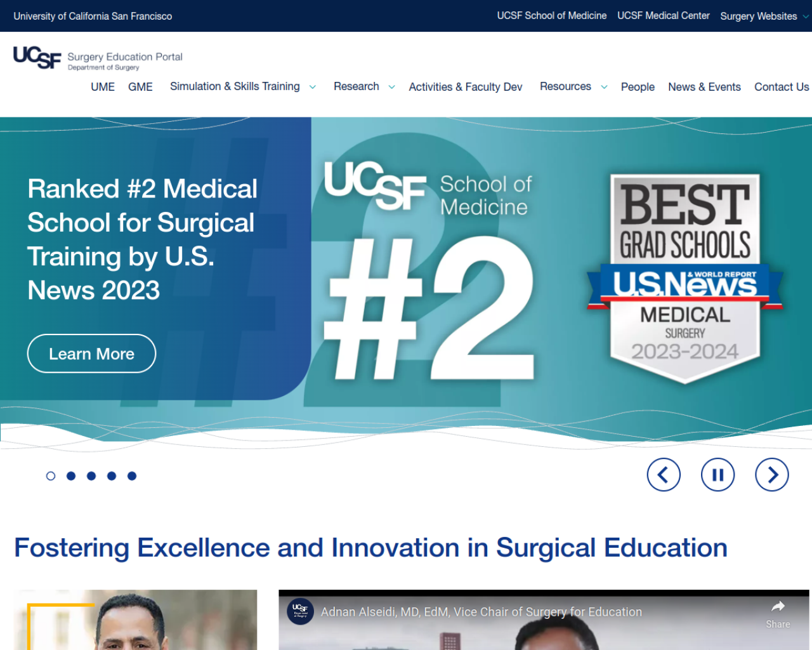Advance to next carousel slide

click(x=772, y=475)
